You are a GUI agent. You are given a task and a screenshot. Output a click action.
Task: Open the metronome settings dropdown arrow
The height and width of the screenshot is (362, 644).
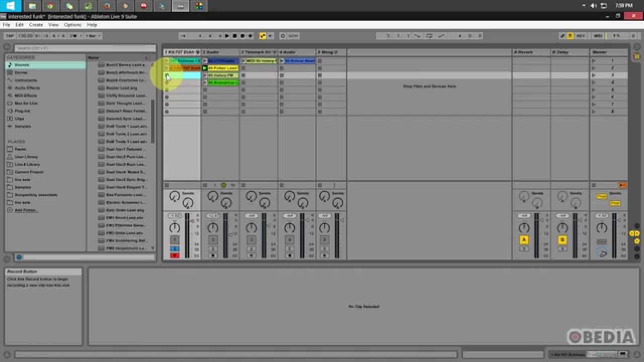80,36
